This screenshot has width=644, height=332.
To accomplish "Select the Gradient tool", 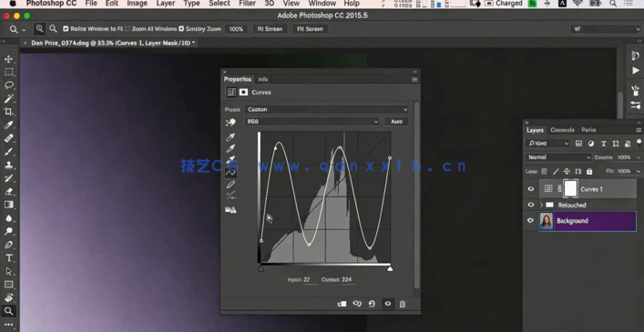I will (x=8, y=205).
